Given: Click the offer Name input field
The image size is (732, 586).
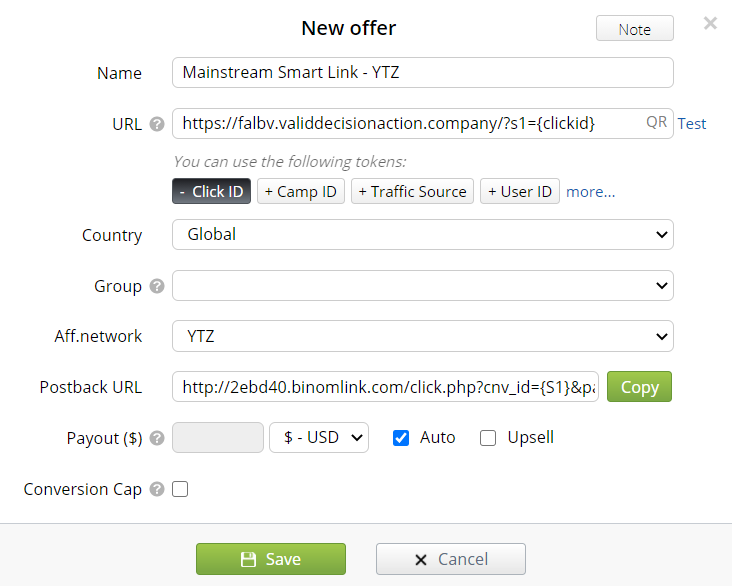Looking at the screenshot, I should click(422, 73).
